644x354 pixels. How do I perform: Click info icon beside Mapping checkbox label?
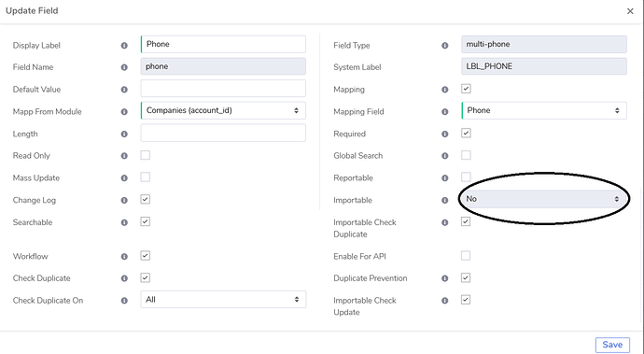pyautogui.click(x=445, y=90)
